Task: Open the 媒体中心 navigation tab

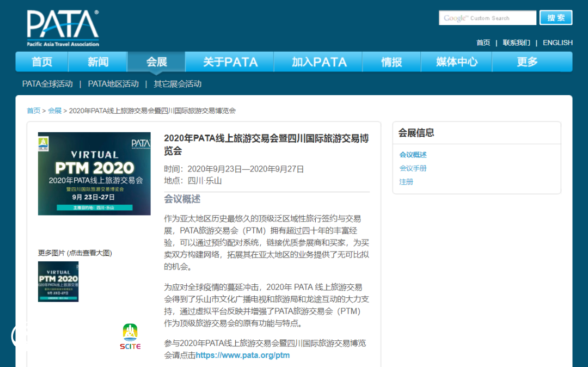Action: pos(456,62)
